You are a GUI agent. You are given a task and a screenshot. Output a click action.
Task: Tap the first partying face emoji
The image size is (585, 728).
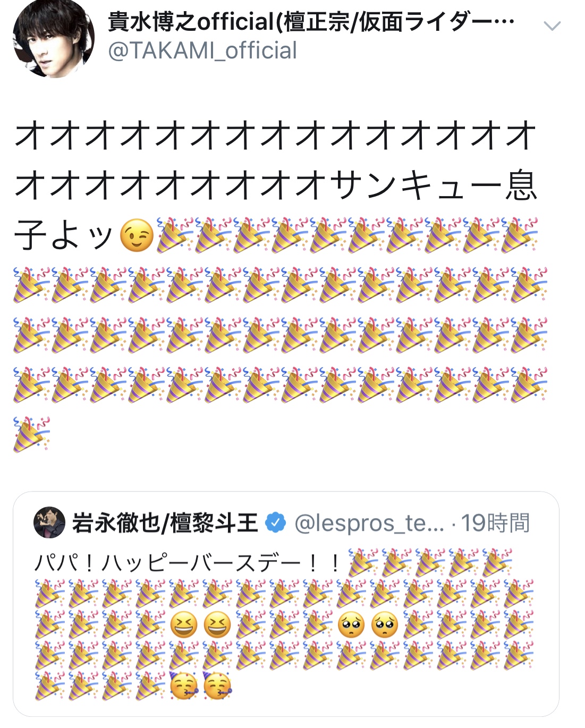click(184, 686)
